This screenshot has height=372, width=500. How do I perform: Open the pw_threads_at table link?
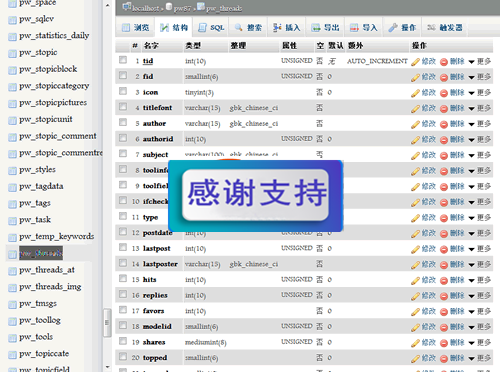(47, 270)
